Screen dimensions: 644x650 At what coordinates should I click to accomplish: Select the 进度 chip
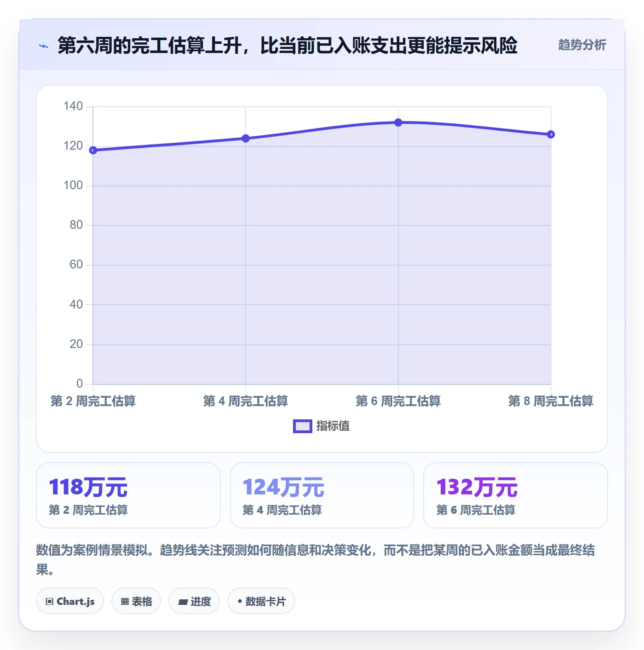(x=194, y=601)
